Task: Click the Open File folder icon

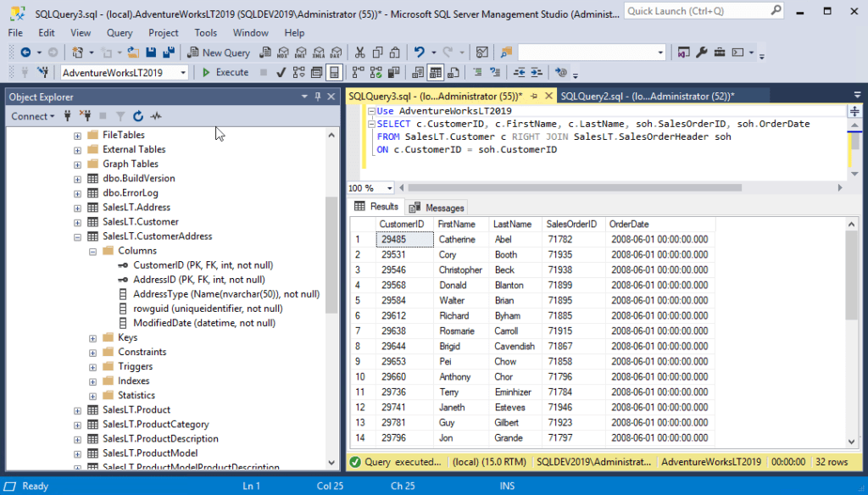Action: click(x=133, y=53)
